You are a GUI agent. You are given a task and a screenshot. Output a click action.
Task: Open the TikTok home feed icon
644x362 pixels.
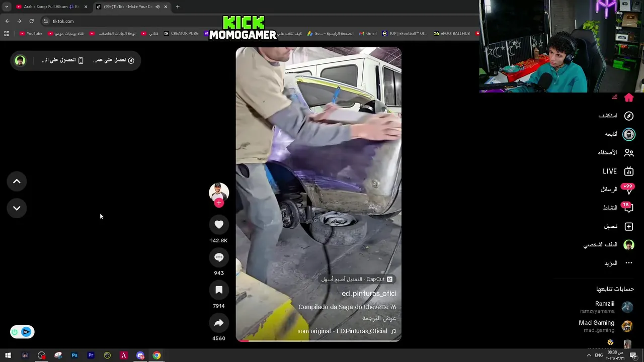point(628,97)
